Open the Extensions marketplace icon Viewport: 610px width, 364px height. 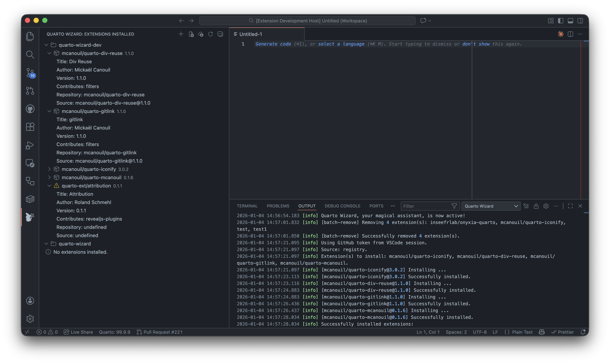(30, 127)
